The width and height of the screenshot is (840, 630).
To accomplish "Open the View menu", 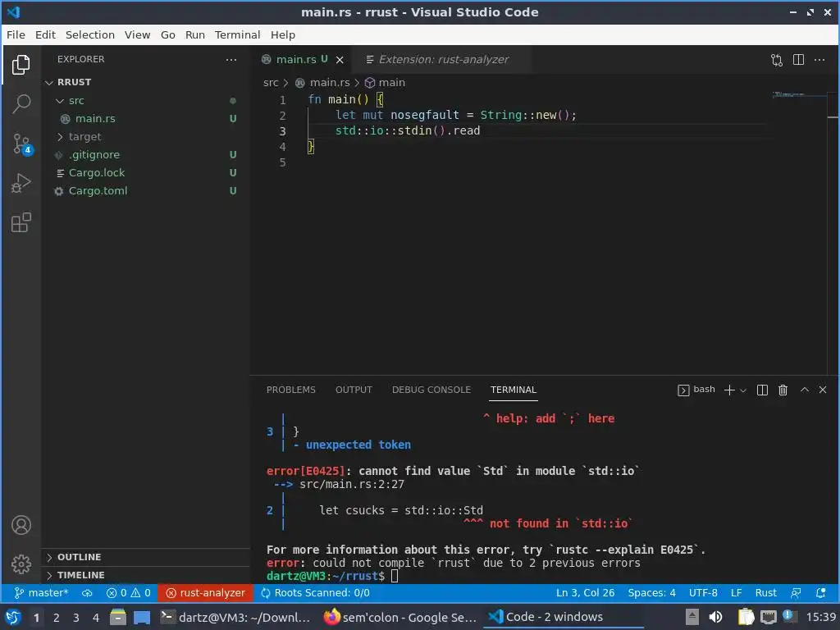I will pyautogui.click(x=137, y=34).
